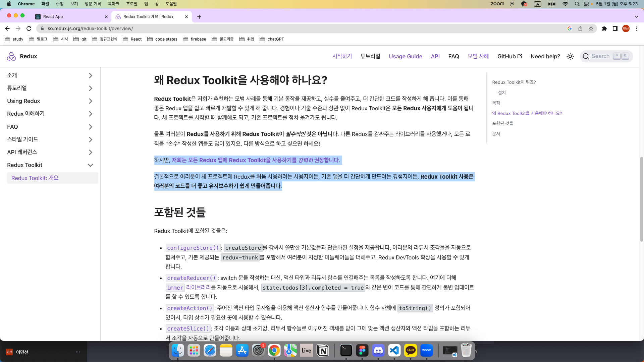
Task: Open KakaoTalk from the dock
Action: click(x=411, y=351)
